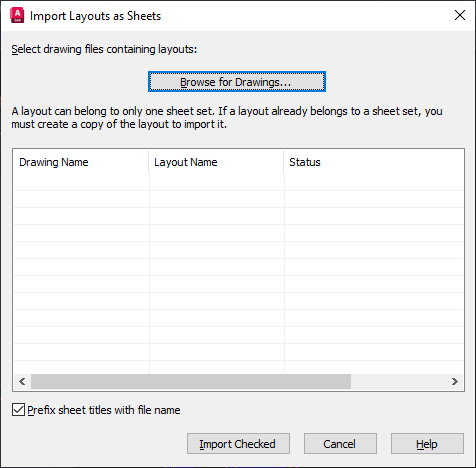
Task: Close the Import Layouts as Sheets dialog
Action: 460,15
